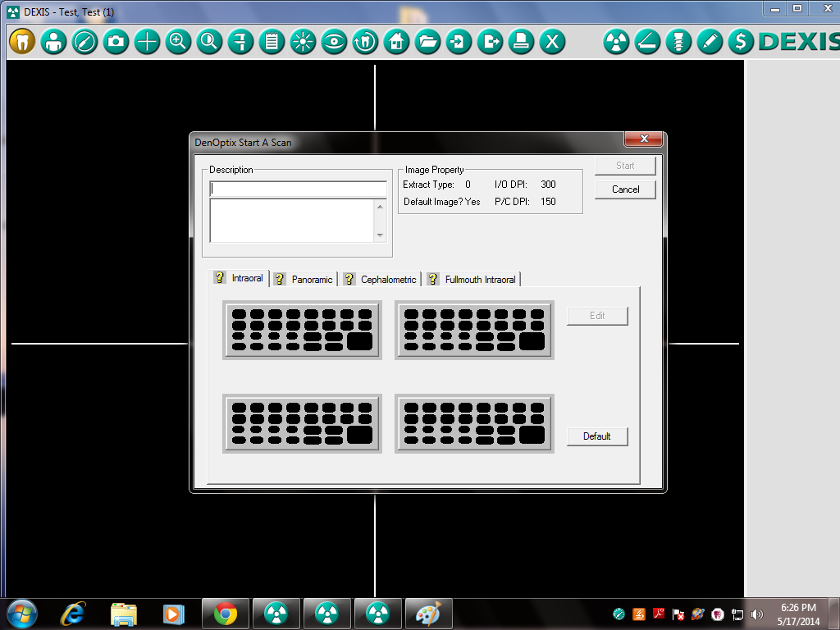This screenshot has height=630, width=840.
Task: Click the eye toolbar icon
Action: (x=334, y=41)
